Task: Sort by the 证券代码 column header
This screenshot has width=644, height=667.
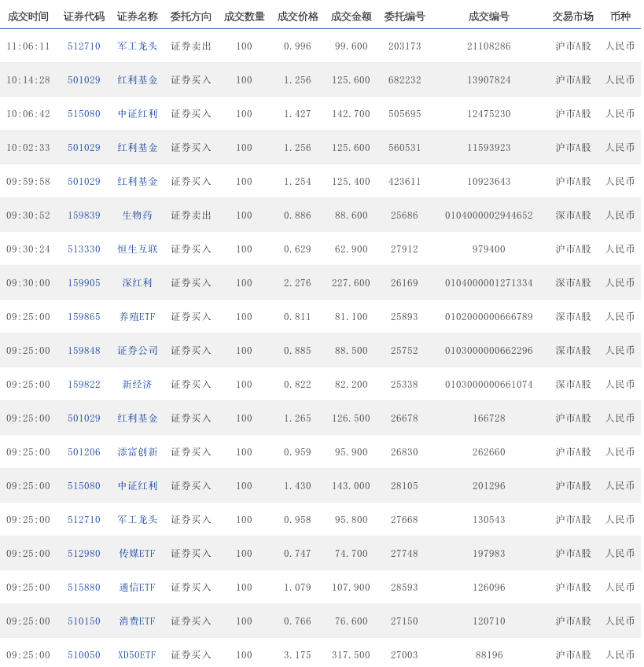Action: coord(84,17)
